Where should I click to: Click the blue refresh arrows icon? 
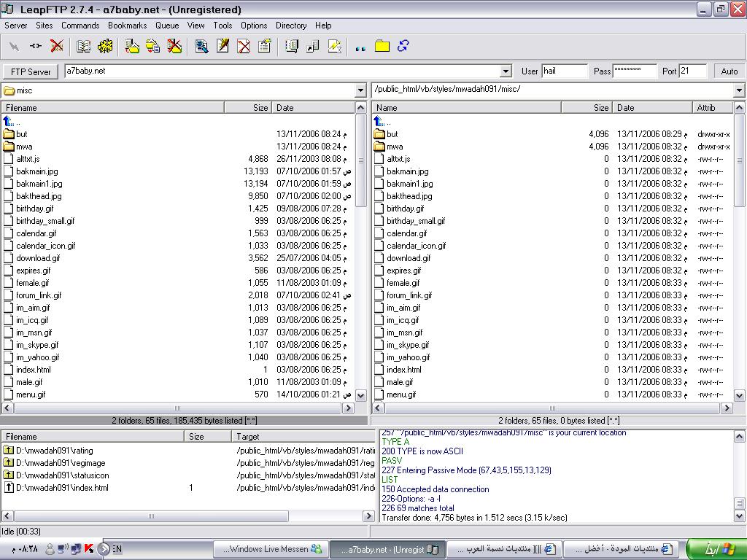click(x=403, y=46)
